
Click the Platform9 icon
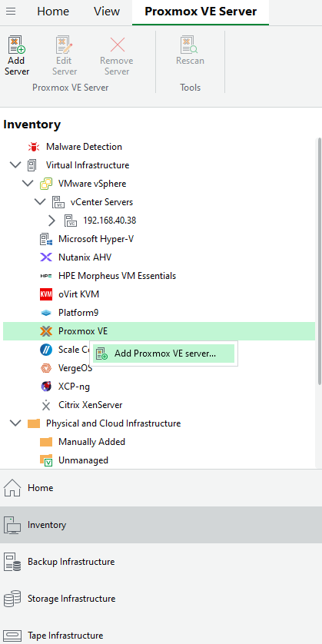click(x=46, y=313)
